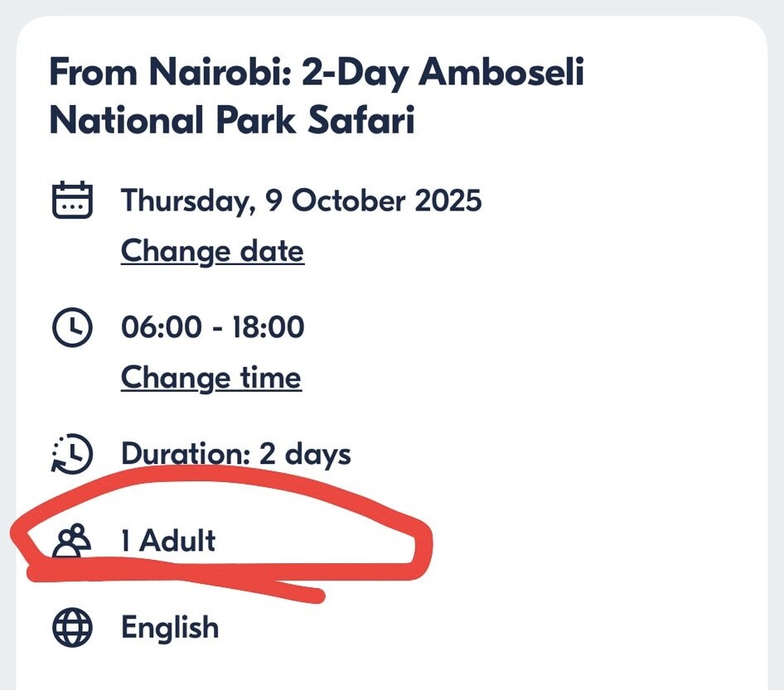Open the Change date link
The width and height of the screenshot is (784, 690).
pyautogui.click(x=212, y=251)
